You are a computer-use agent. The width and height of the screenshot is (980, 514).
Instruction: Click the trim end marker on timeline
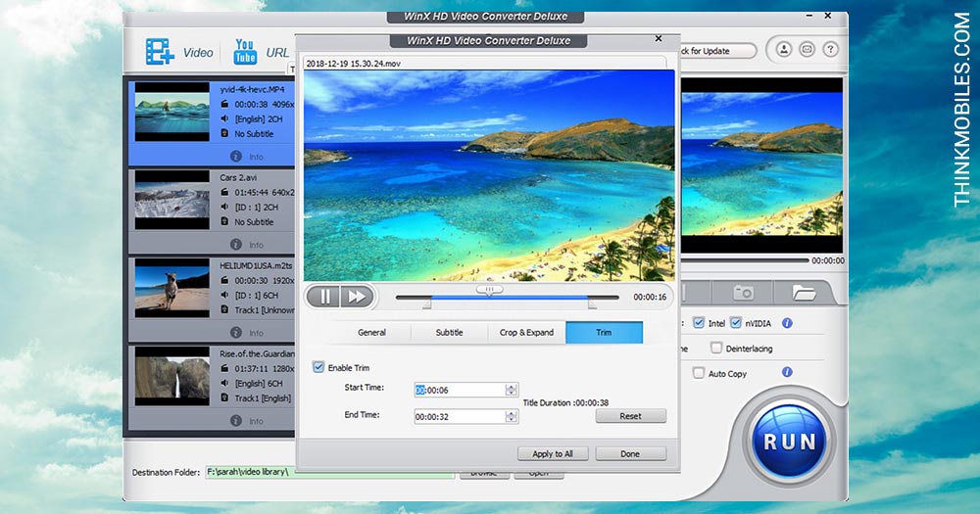point(591,304)
